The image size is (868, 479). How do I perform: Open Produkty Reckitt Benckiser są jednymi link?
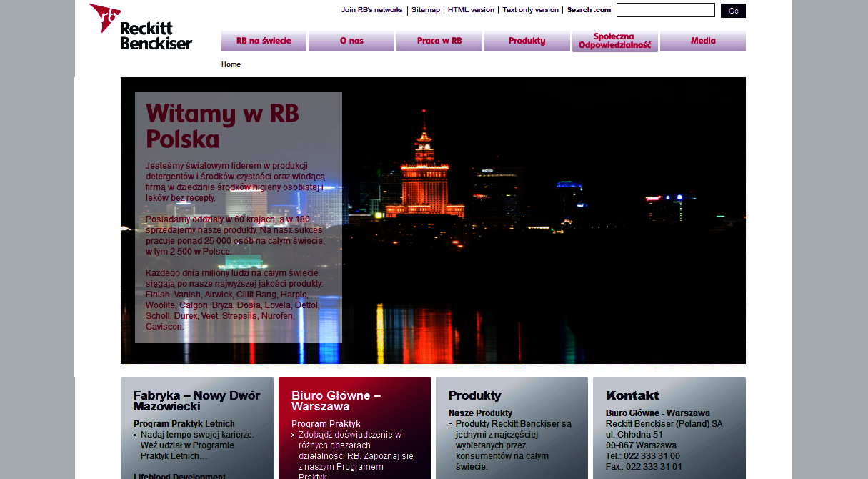513,445
